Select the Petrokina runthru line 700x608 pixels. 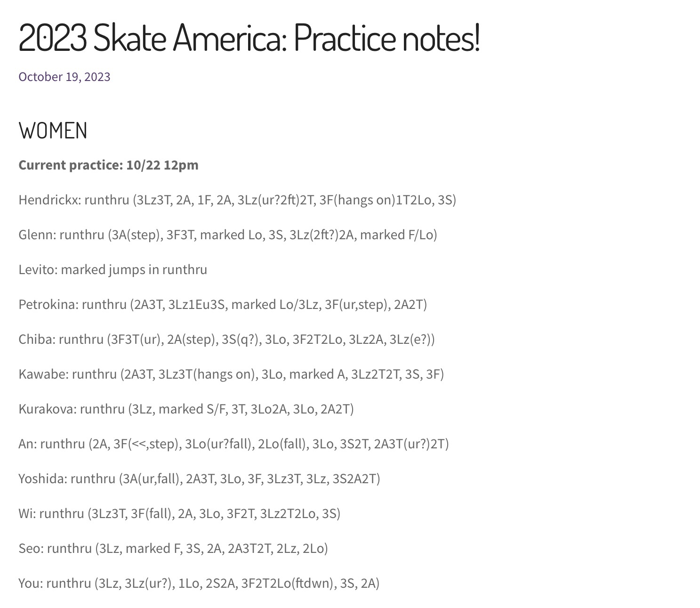(x=223, y=305)
